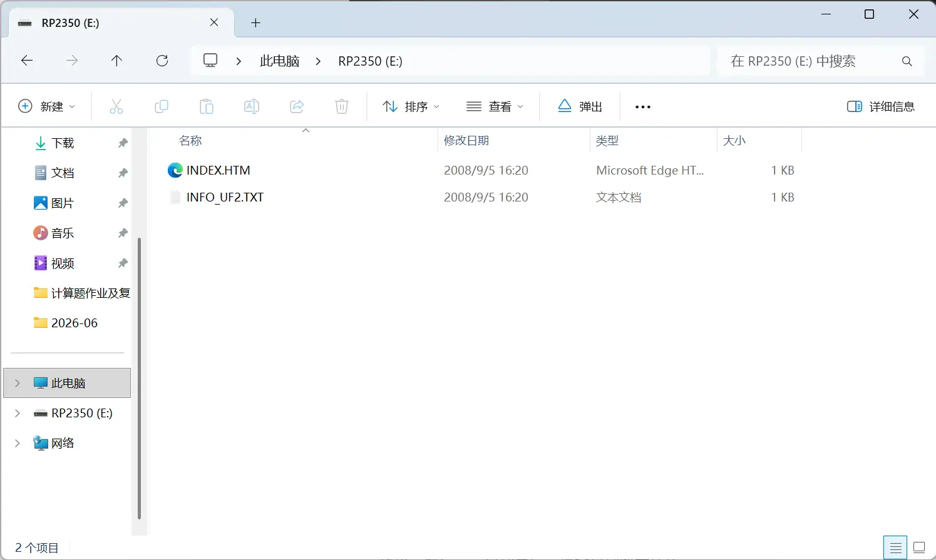Click RP2350 (E:) in address breadcrumb

click(x=370, y=61)
